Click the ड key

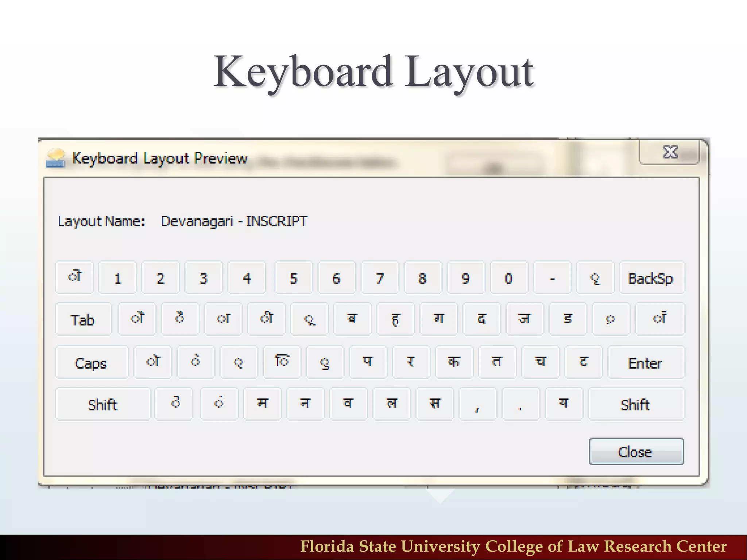(568, 319)
